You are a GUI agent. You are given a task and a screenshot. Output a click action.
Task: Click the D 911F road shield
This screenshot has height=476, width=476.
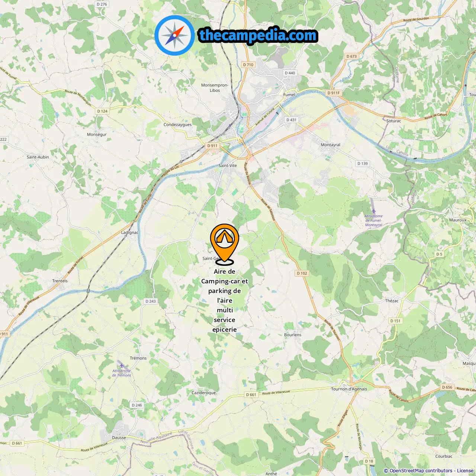point(334,93)
